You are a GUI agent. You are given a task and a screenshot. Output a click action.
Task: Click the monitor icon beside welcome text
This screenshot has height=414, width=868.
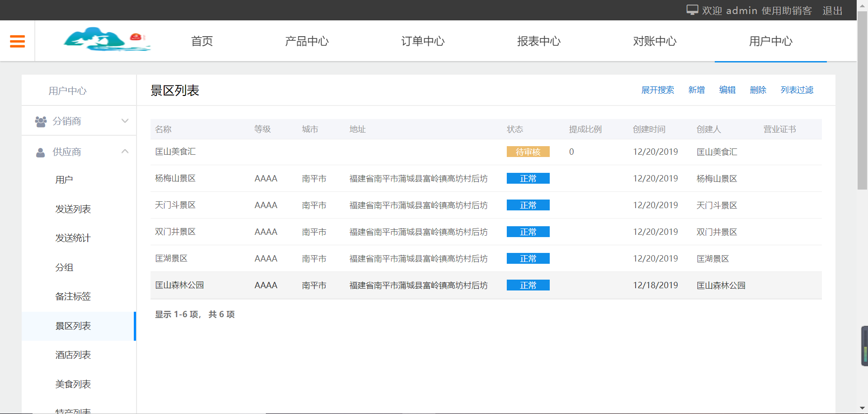[692, 10]
